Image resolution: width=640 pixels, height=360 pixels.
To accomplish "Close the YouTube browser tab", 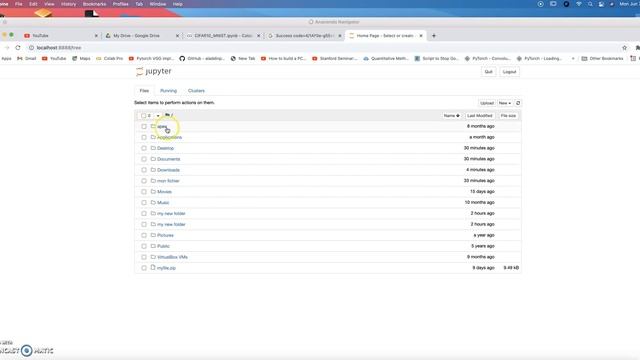I will (96, 36).
